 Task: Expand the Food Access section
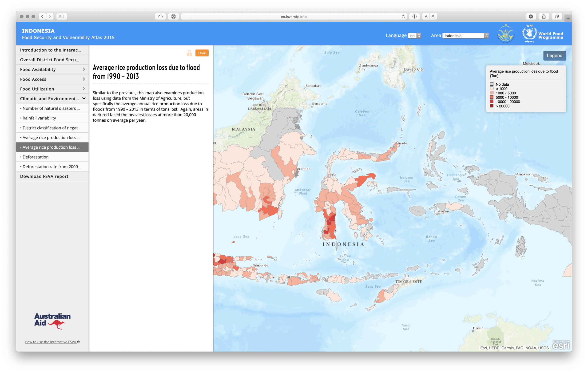tap(52, 79)
